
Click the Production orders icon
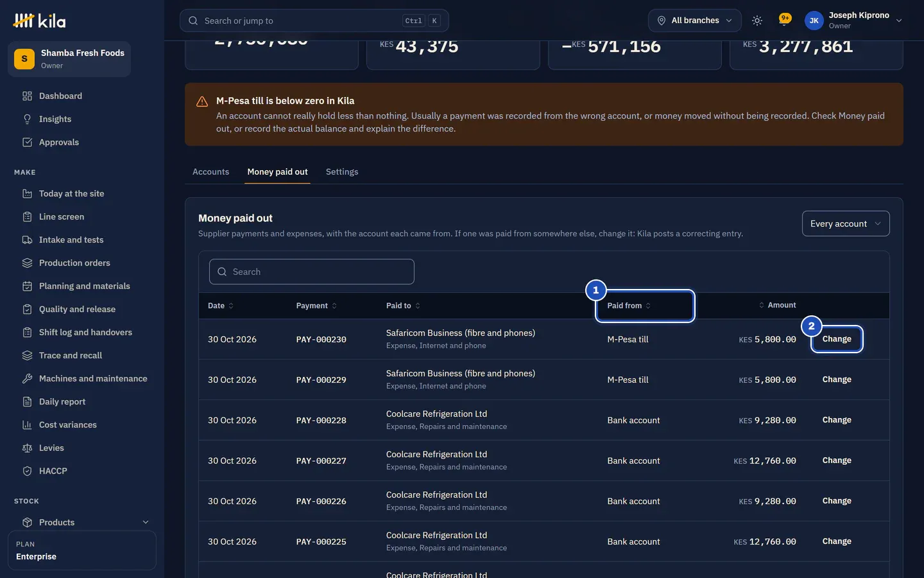coord(27,263)
